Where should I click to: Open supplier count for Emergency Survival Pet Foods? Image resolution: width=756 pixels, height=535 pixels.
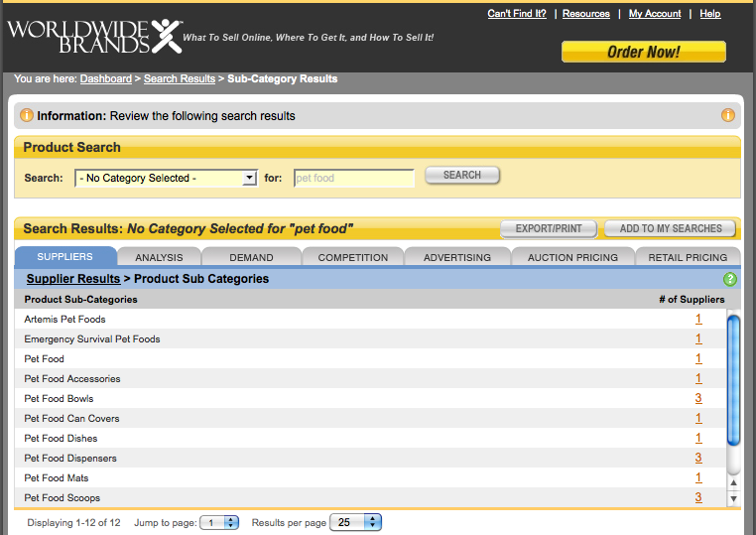(x=698, y=338)
